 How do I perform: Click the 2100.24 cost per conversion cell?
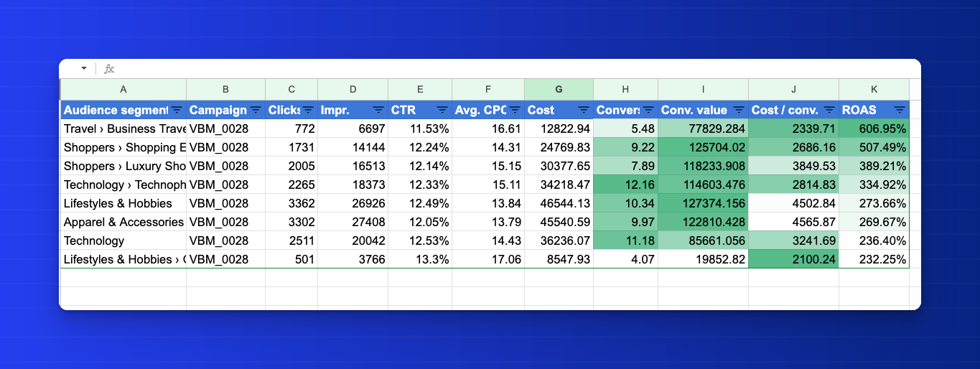[793, 260]
